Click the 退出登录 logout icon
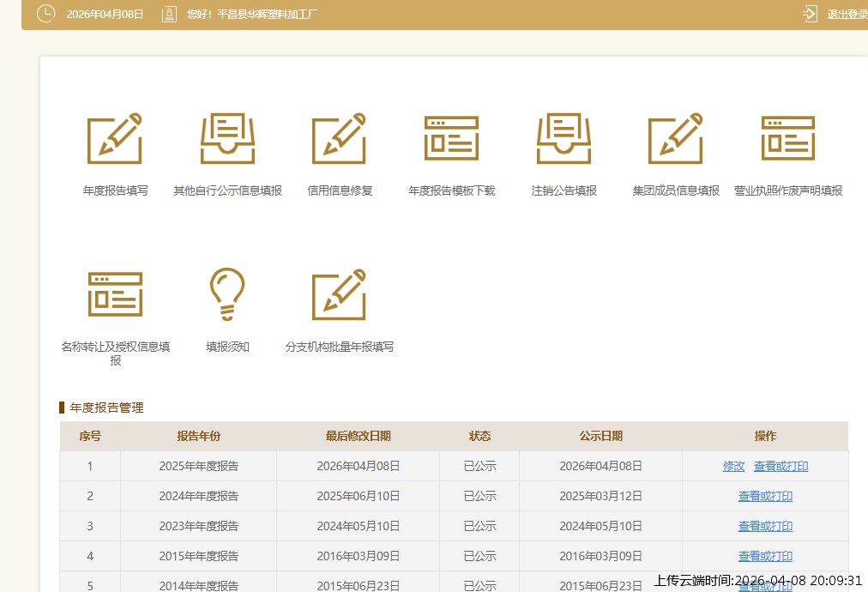The image size is (868, 592). (810, 14)
